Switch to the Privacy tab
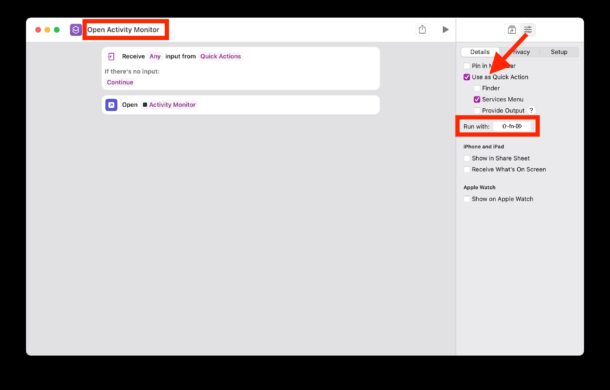 click(519, 52)
